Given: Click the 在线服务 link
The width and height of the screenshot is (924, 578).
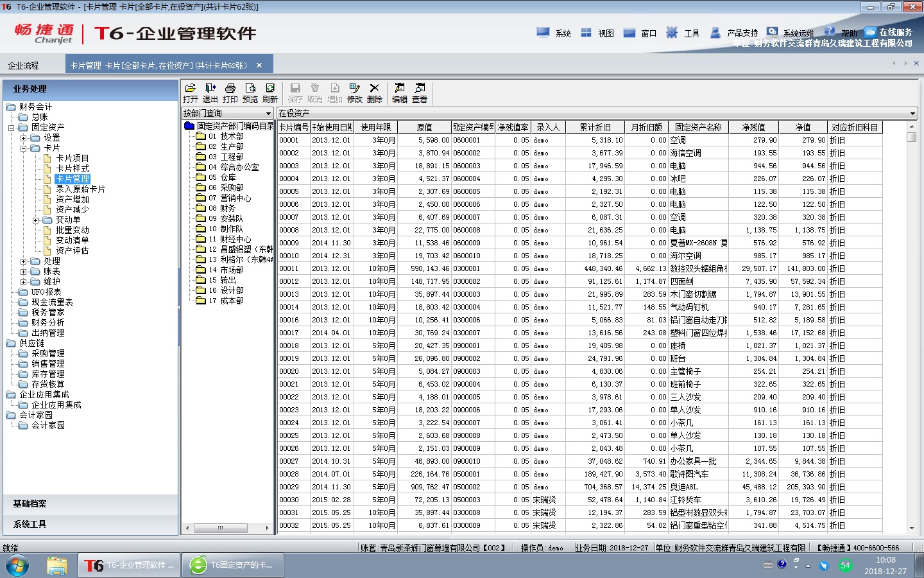Looking at the screenshot, I should click(888, 32).
